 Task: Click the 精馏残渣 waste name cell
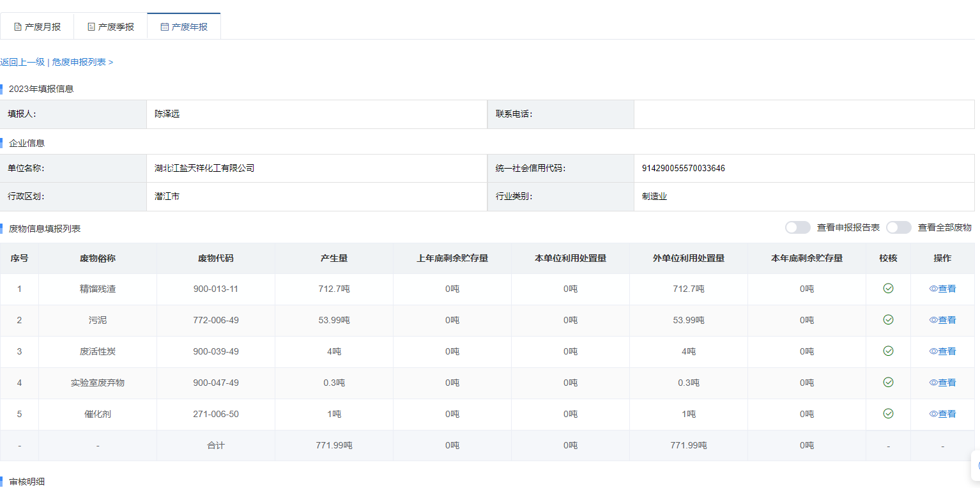coord(98,289)
